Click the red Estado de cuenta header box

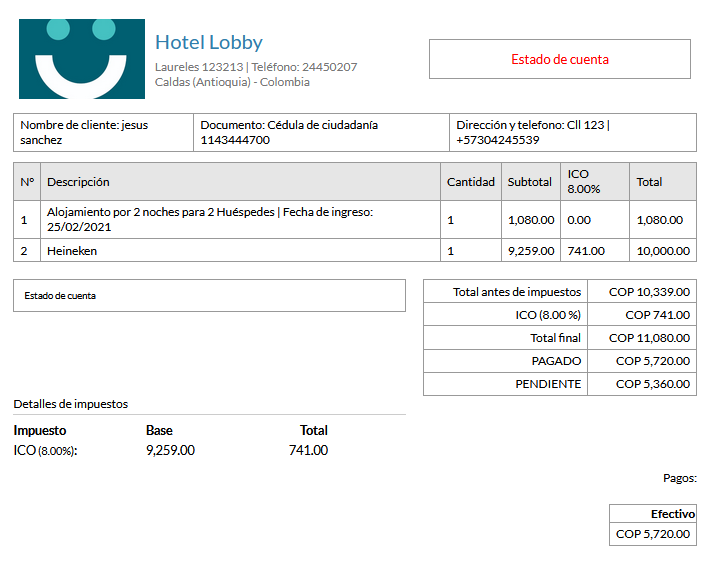pyautogui.click(x=559, y=59)
